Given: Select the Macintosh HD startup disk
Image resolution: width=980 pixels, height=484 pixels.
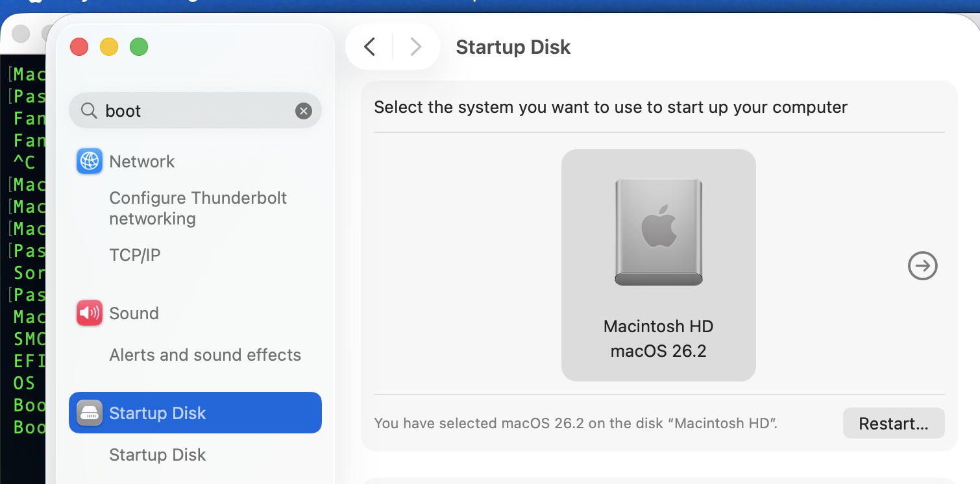Looking at the screenshot, I should [658, 265].
